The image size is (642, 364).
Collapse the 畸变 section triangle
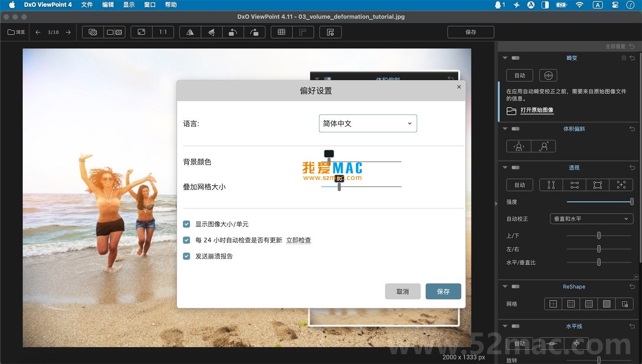pos(505,58)
